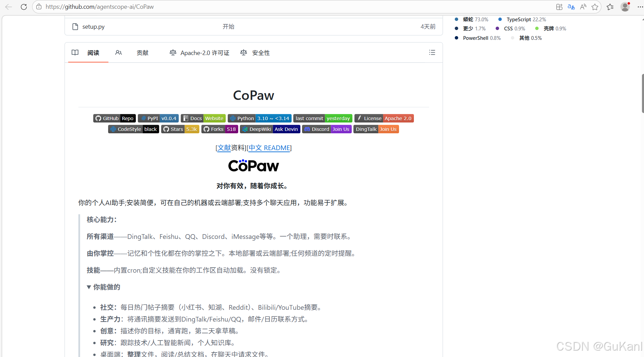The height and width of the screenshot is (357, 644).
Task: Click the GitHub Repo badge
Action: (x=115, y=118)
